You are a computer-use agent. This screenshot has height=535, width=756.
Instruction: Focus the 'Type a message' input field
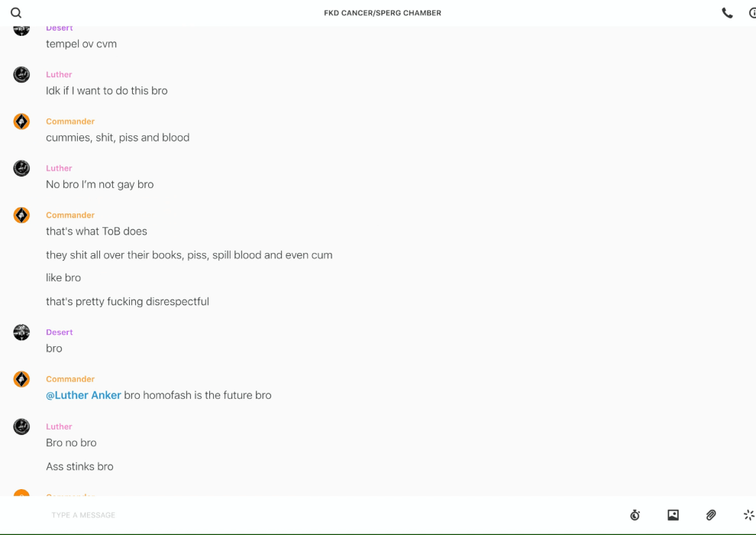pos(333,514)
